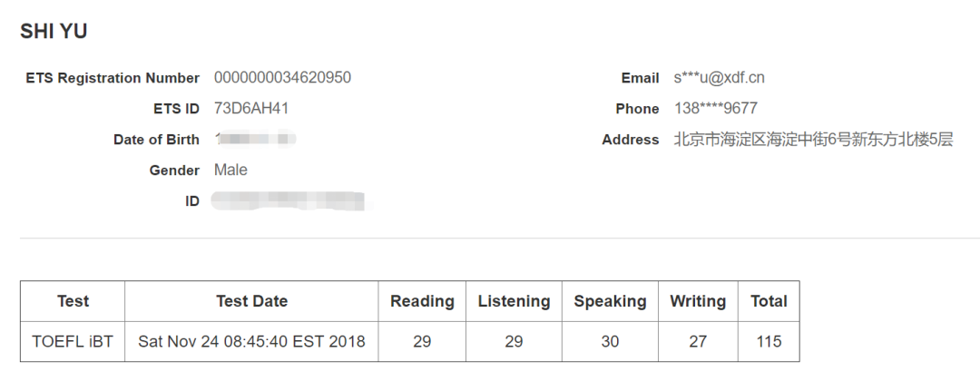The height and width of the screenshot is (371, 980).
Task: Click the Nov 24 2018 test date cell
Action: [x=251, y=342]
